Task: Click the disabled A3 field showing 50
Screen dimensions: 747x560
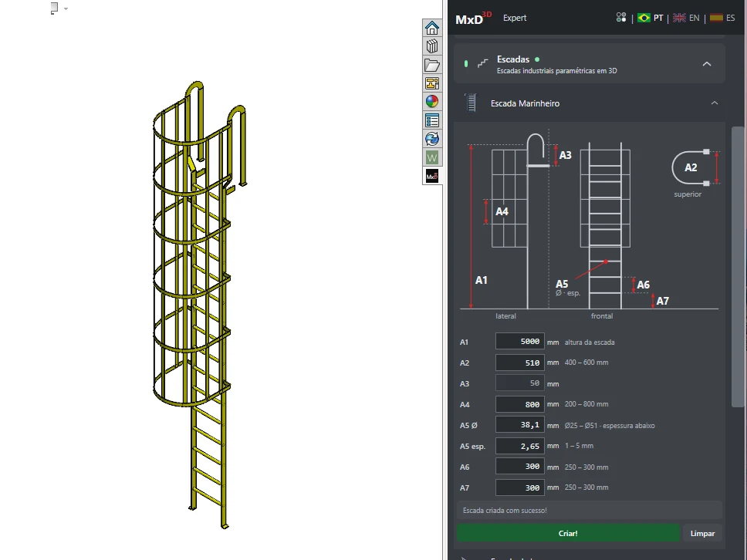Action: point(520,383)
